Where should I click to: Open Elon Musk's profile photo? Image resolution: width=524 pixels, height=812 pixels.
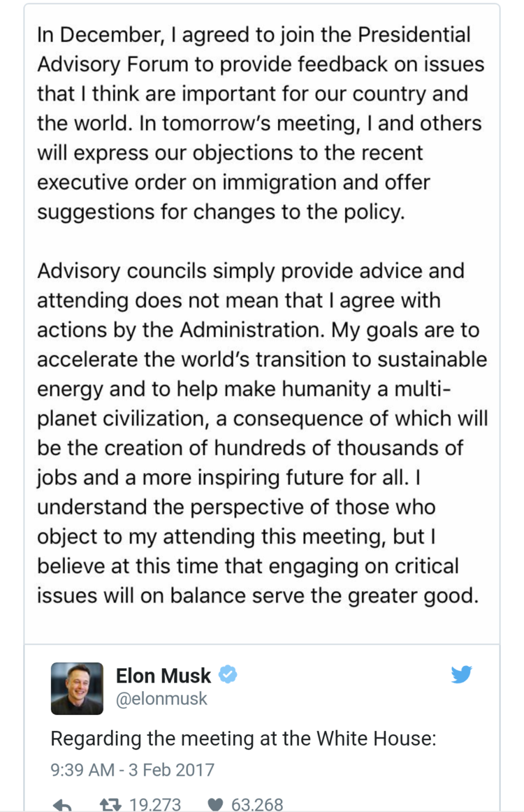[77, 688]
